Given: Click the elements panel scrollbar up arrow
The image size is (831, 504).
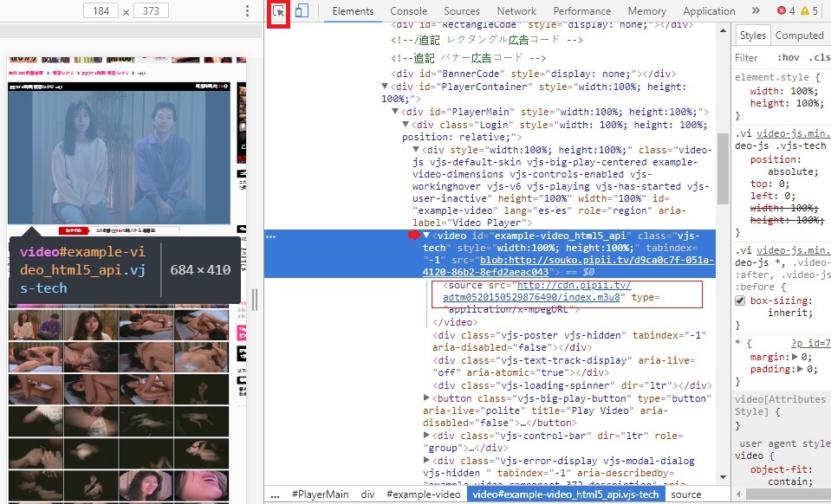Looking at the screenshot, I should pyautogui.click(x=723, y=30).
